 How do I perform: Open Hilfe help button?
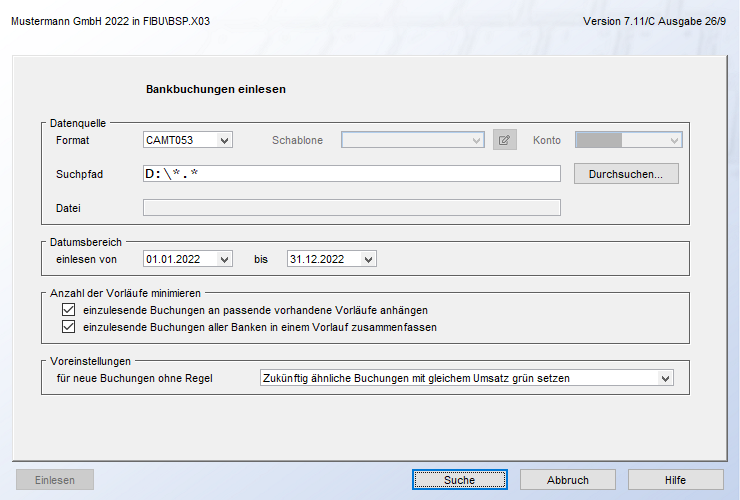point(675,480)
